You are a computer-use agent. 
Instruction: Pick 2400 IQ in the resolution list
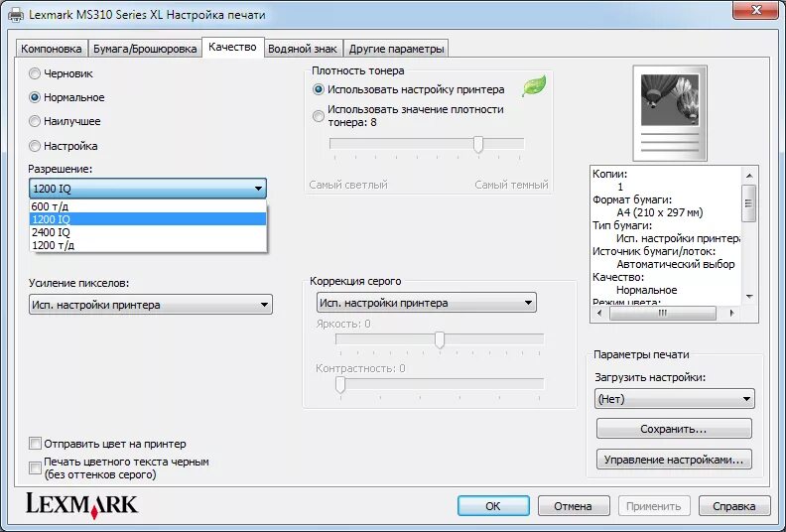coord(147,232)
